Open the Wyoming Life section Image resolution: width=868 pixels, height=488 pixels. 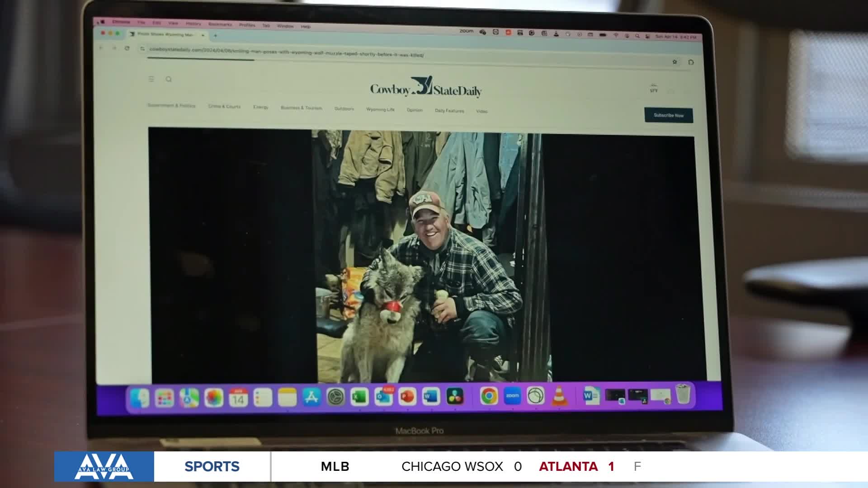(x=380, y=109)
